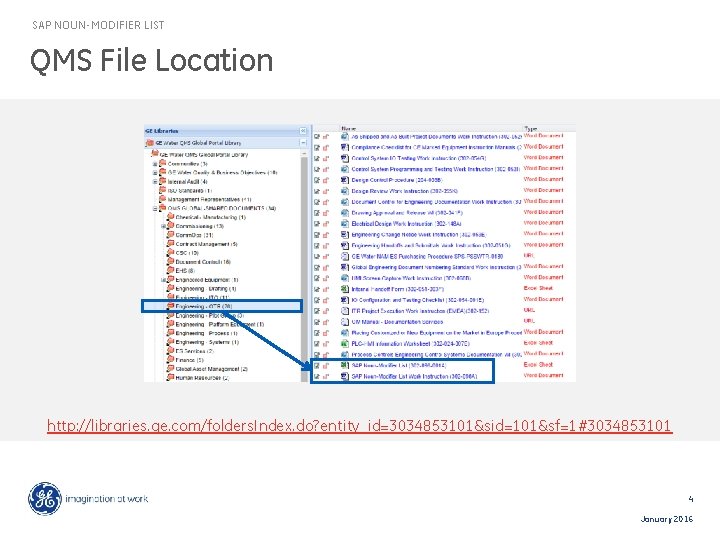Expand the Internal Audit folder node
This screenshot has width=720, height=540.
point(155,182)
